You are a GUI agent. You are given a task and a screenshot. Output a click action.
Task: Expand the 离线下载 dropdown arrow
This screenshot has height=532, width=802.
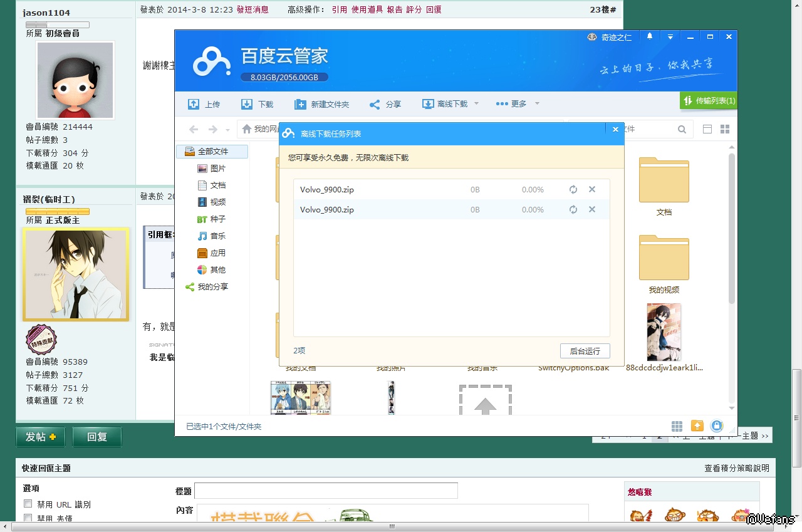click(476, 104)
